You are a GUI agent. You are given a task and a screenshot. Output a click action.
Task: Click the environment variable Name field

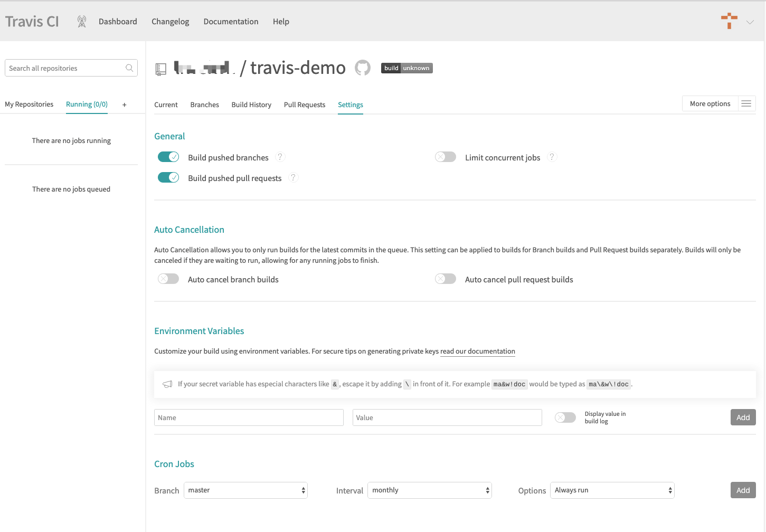tap(249, 417)
